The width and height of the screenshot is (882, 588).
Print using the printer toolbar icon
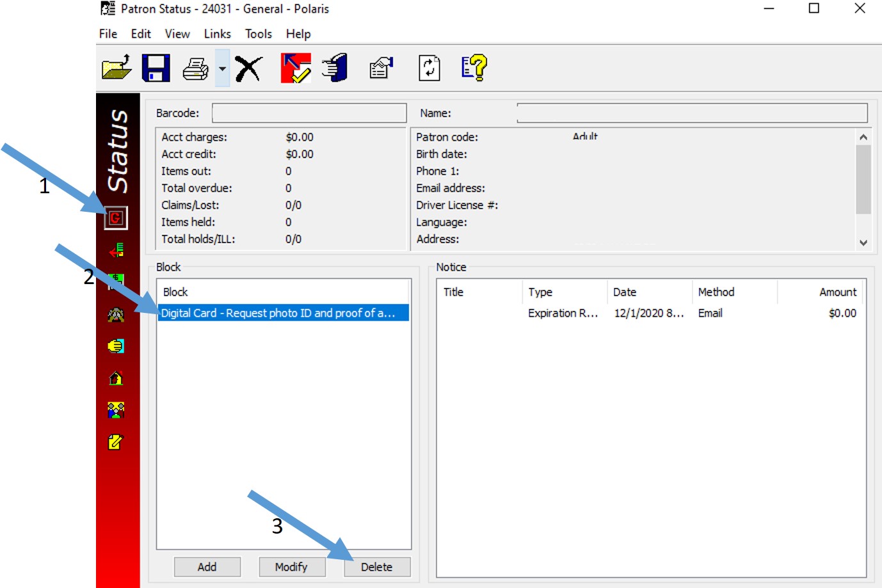tap(196, 68)
